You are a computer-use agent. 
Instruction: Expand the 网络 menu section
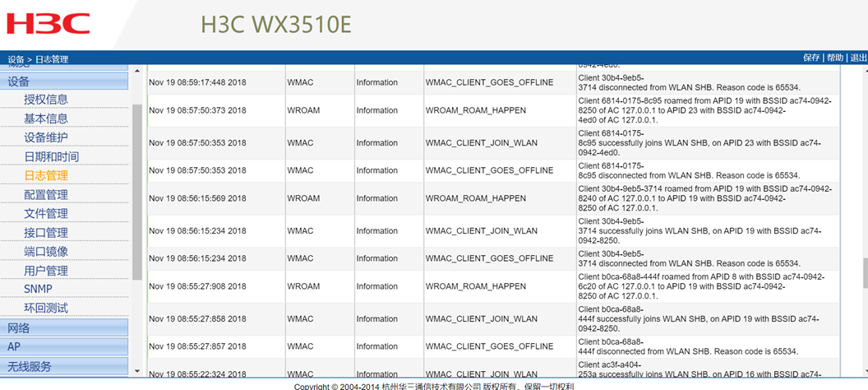click(64, 327)
